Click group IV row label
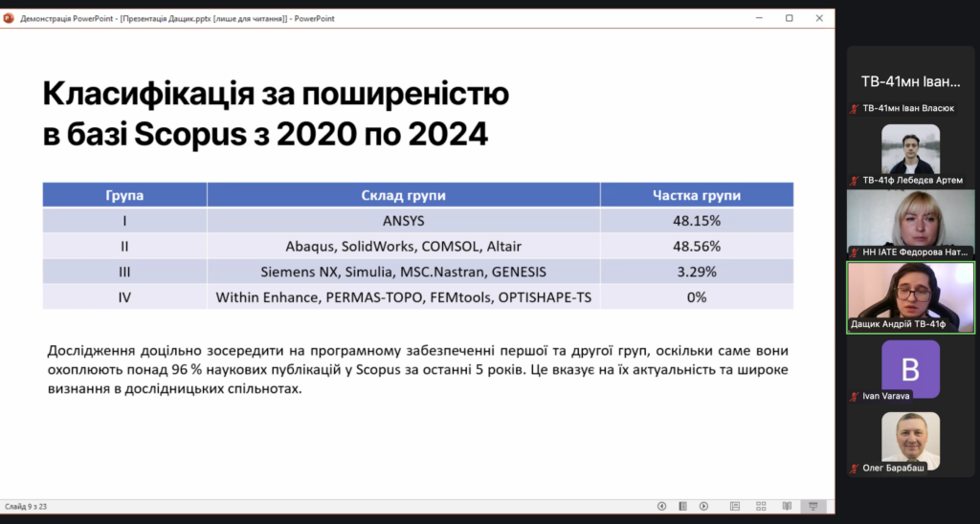 pos(124,297)
